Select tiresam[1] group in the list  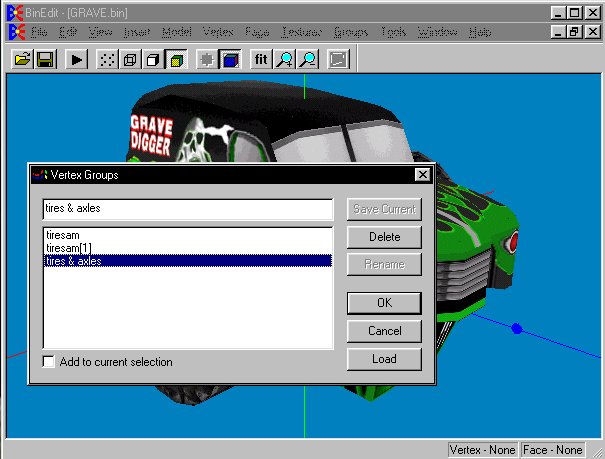70,248
